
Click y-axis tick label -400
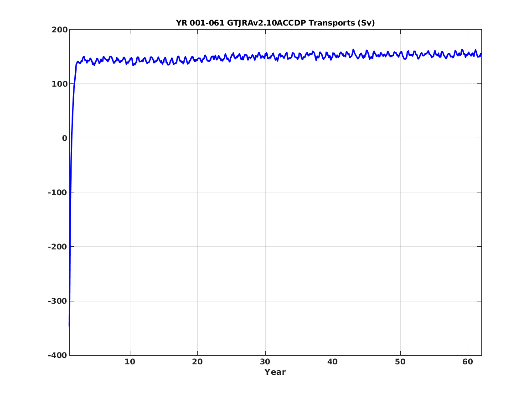(58, 355)
